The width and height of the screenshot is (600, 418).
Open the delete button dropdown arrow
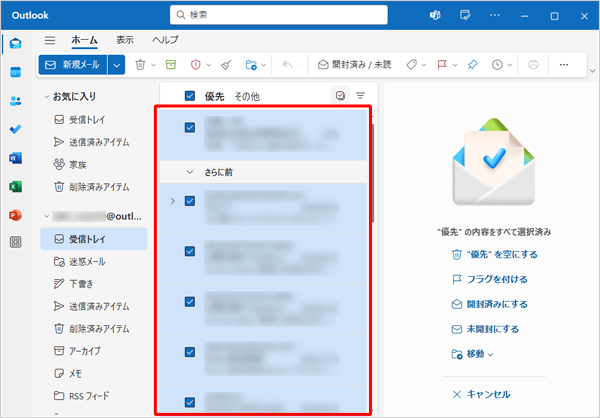point(153,65)
